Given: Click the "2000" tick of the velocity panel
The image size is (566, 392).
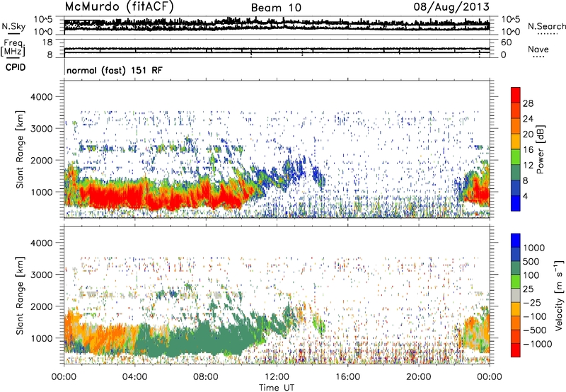Looking at the screenshot, I should pyautogui.click(x=41, y=306).
